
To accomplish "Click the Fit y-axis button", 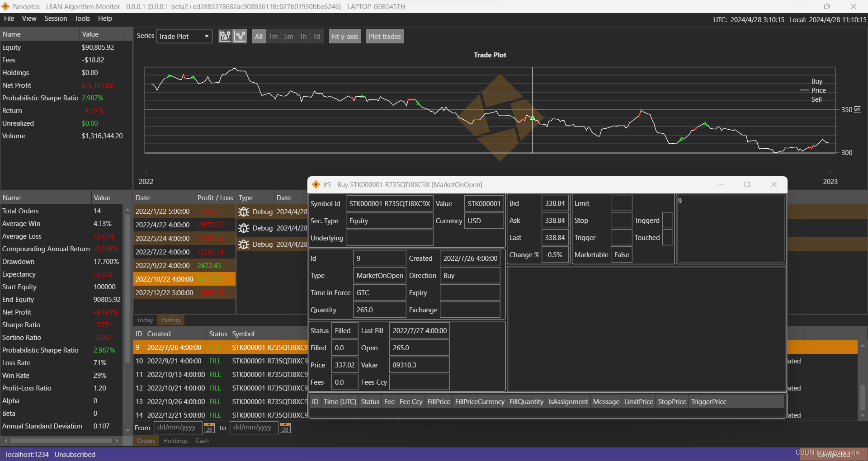I will click(x=344, y=36).
